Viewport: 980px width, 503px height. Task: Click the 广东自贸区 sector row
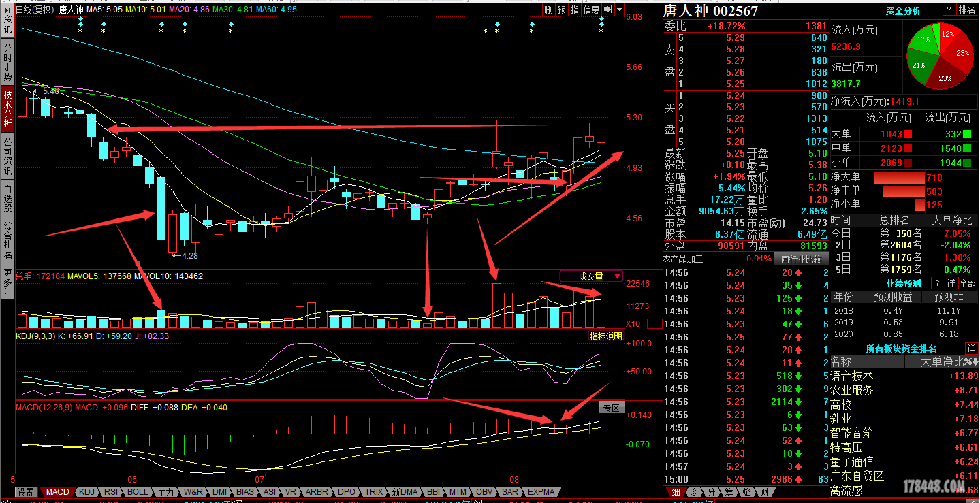click(x=904, y=476)
